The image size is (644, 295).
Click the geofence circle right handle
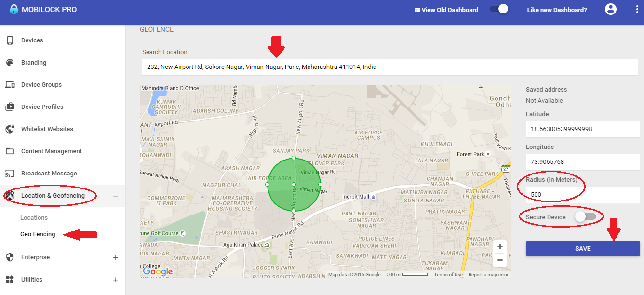click(320, 184)
